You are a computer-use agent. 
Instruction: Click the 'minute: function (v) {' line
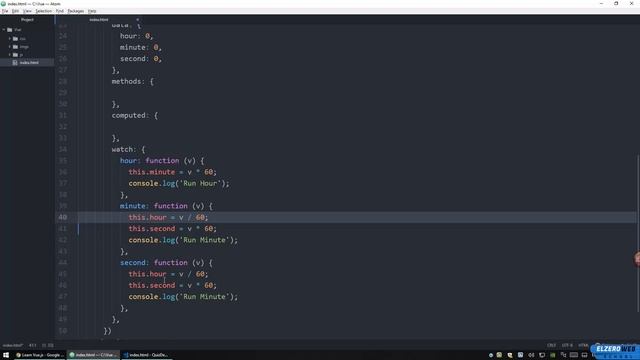[166, 206]
